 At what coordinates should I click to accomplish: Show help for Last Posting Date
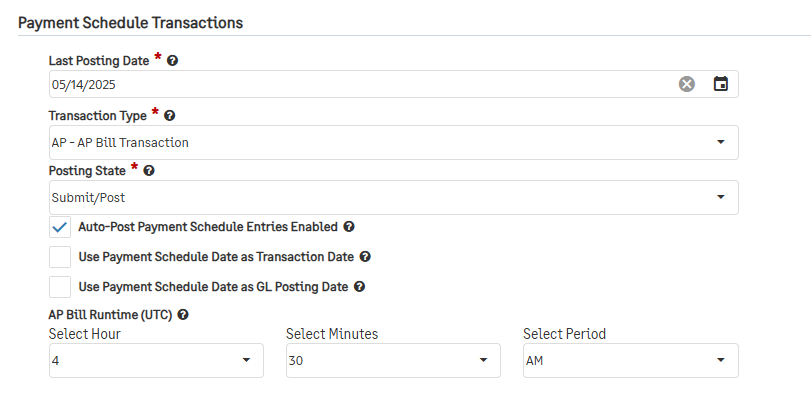[x=173, y=60]
